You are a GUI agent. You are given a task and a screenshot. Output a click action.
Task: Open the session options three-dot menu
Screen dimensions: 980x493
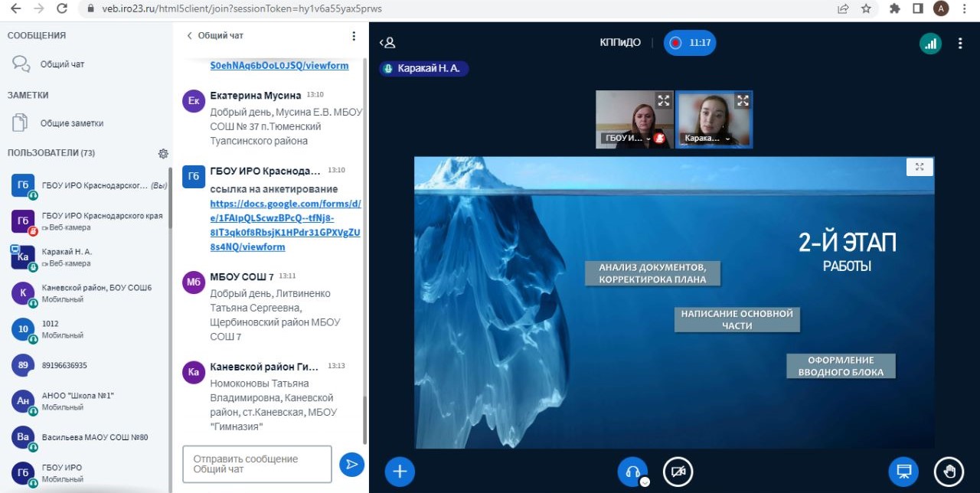tap(960, 44)
